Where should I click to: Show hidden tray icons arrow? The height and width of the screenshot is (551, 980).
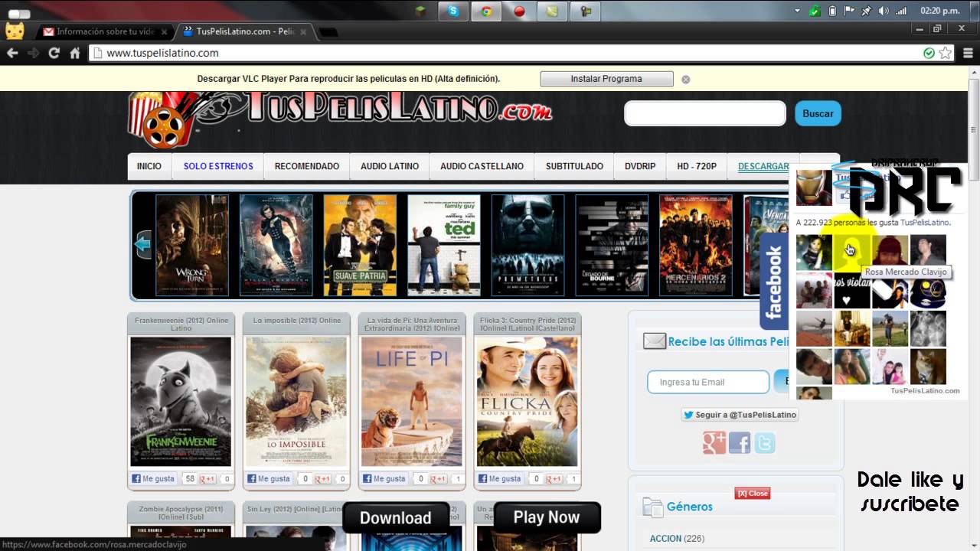tap(797, 11)
